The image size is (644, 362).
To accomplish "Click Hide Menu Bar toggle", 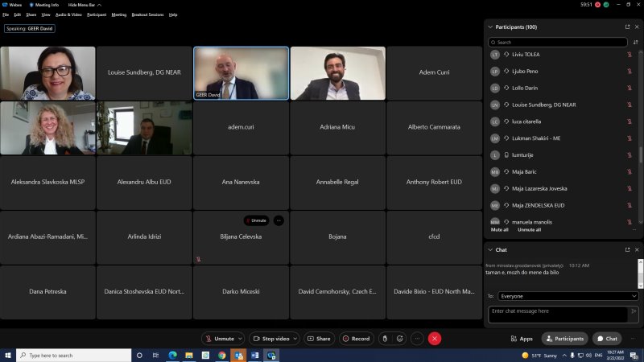I will (x=85, y=5).
